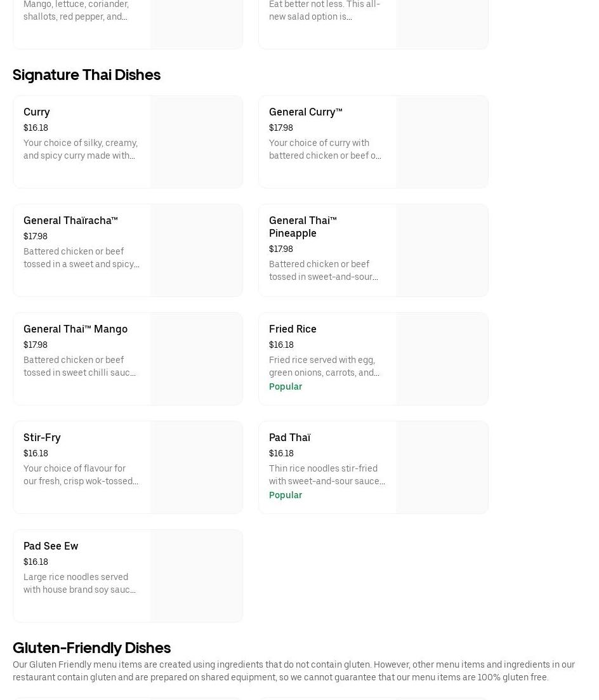Select the Pad Thaï dish title
Screen dimensions: 599x700
(289, 438)
